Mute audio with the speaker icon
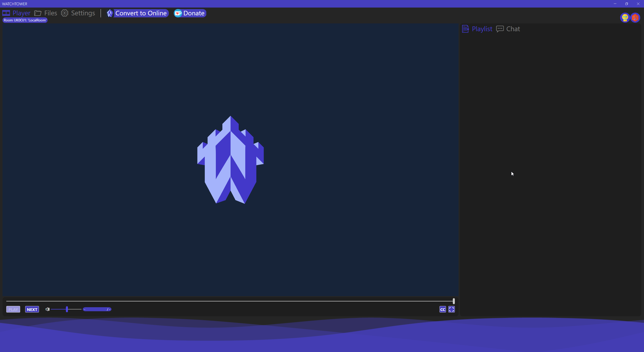Image resolution: width=644 pixels, height=352 pixels. click(x=47, y=309)
